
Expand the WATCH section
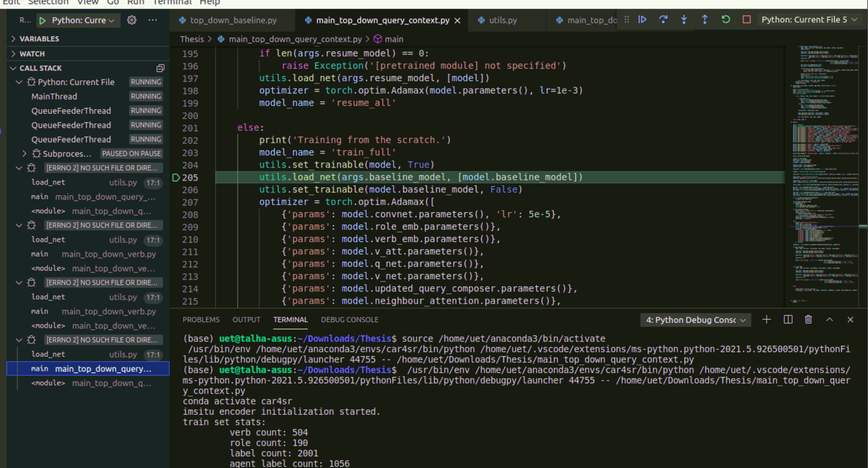[x=32, y=54]
